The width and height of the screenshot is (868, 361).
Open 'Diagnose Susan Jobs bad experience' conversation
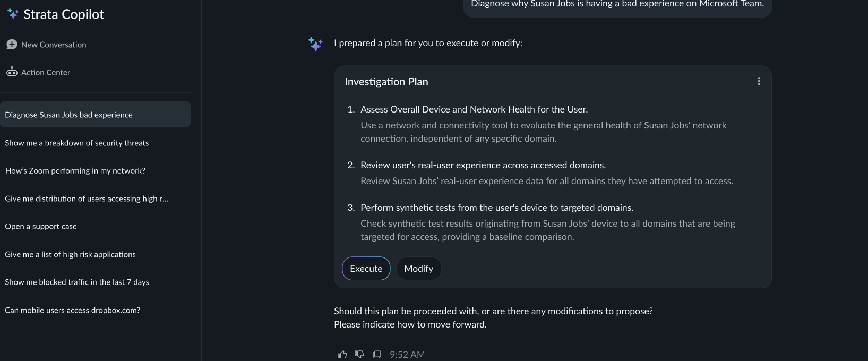69,115
